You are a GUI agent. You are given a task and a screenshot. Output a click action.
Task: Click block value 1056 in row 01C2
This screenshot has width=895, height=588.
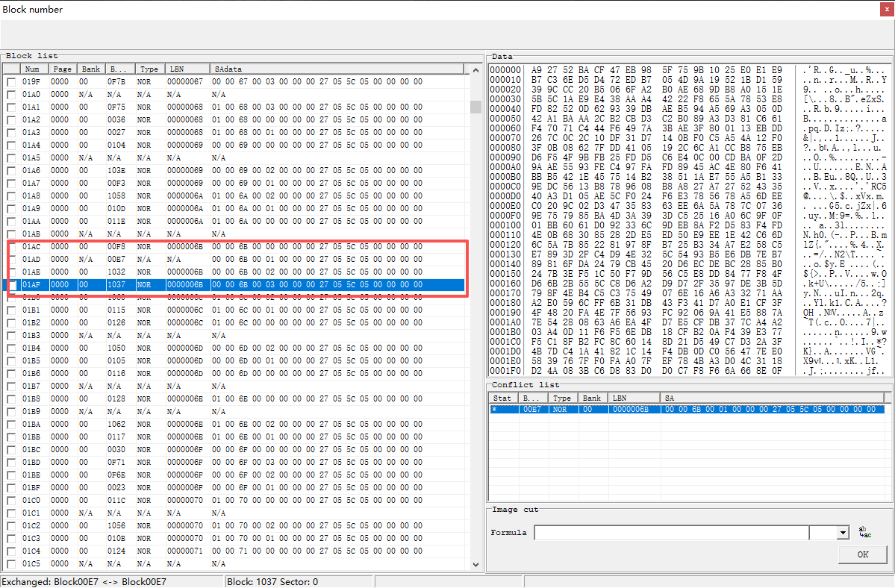point(116,526)
